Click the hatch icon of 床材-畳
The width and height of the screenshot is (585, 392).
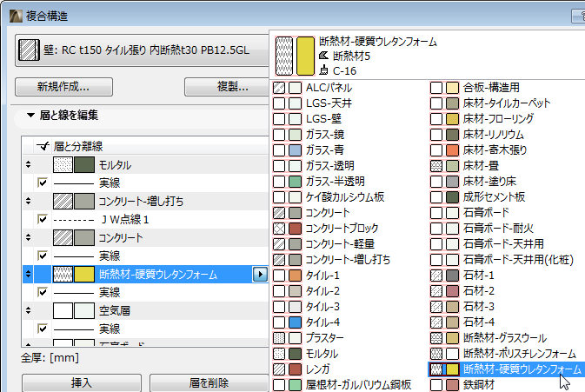pyautogui.click(x=436, y=166)
